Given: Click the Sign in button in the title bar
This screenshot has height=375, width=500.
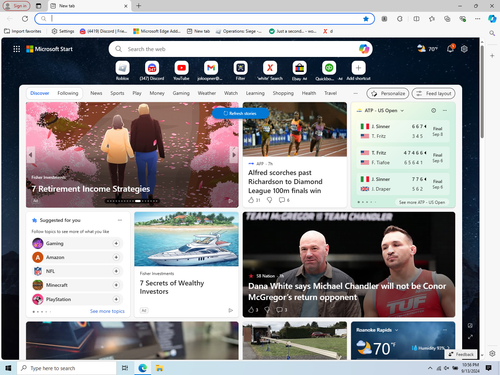Looking at the screenshot, I should 16,6.
